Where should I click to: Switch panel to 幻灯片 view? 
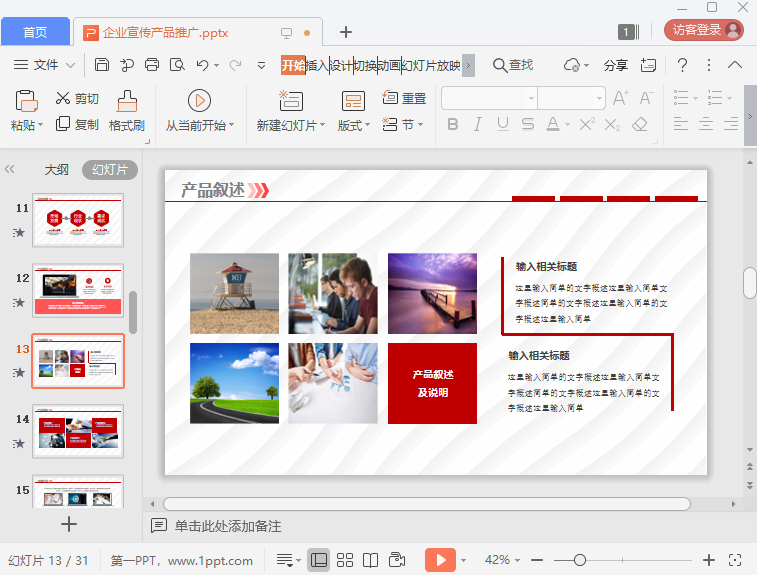click(110, 170)
